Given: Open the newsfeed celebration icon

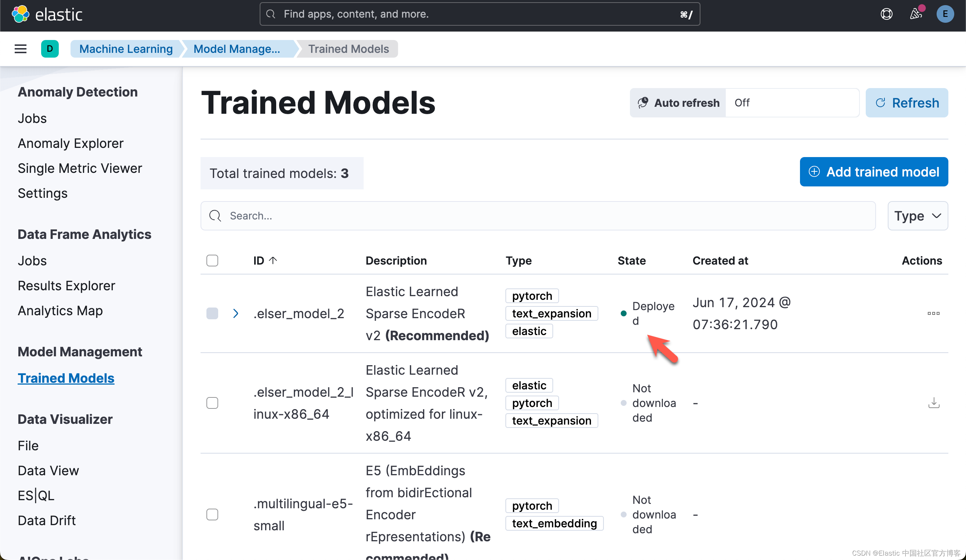Looking at the screenshot, I should coord(916,14).
